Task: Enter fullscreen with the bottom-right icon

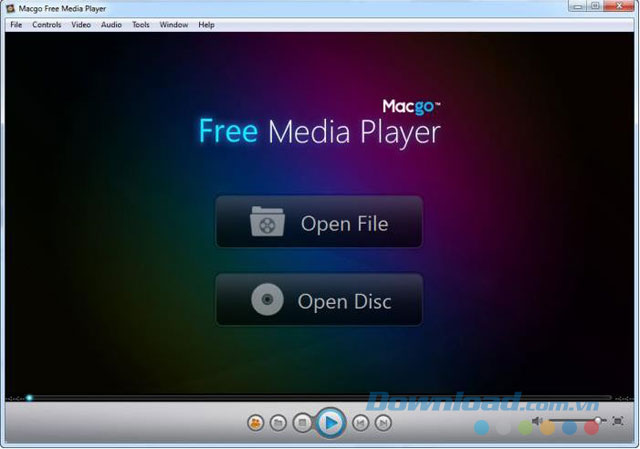Action: tap(618, 421)
